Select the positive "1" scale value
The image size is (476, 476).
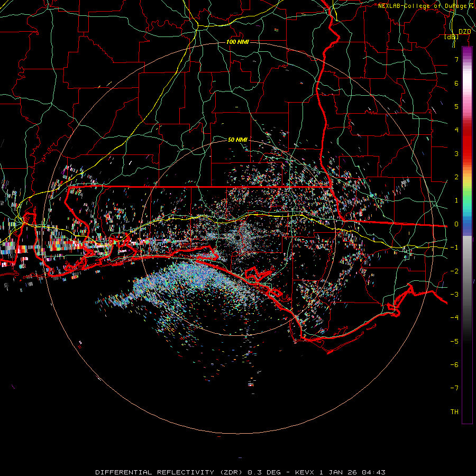tap(456, 200)
